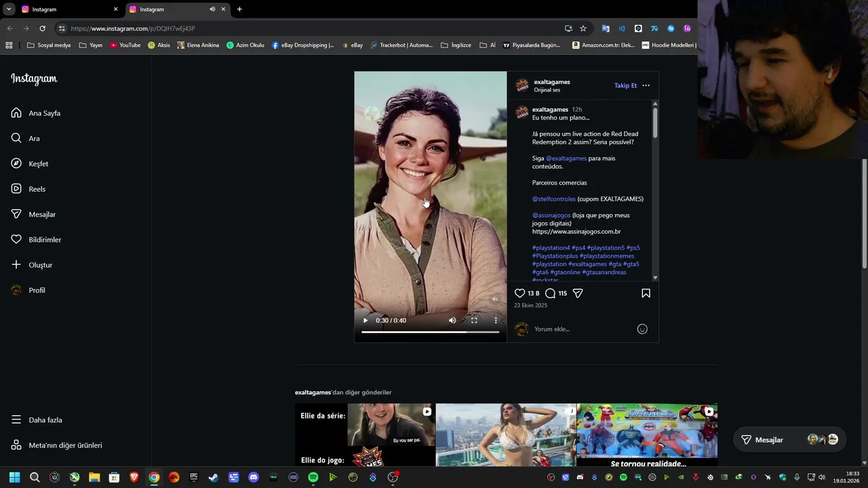Image resolution: width=868 pixels, height=488 pixels.
Task: Click the browser page scrollbar
Action: tap(865, 213)
